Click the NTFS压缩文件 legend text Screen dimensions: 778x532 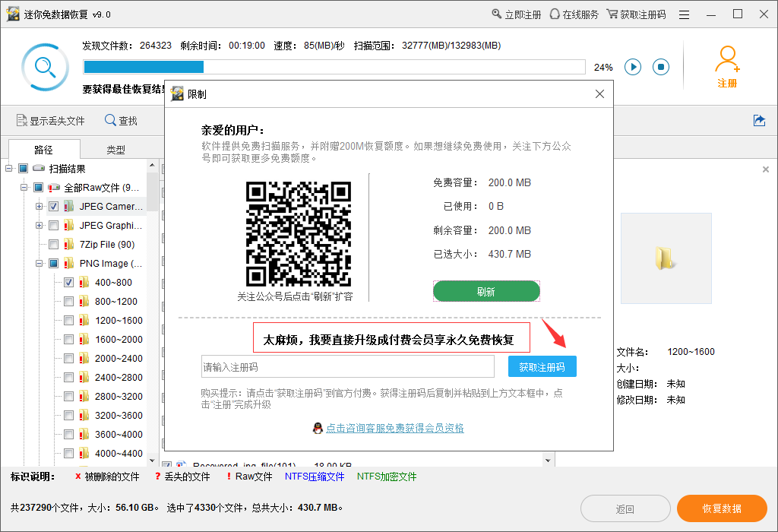click(x=314, y=477)
